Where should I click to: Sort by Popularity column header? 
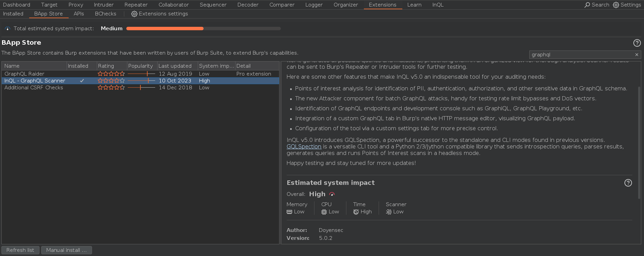pos(142,66)
